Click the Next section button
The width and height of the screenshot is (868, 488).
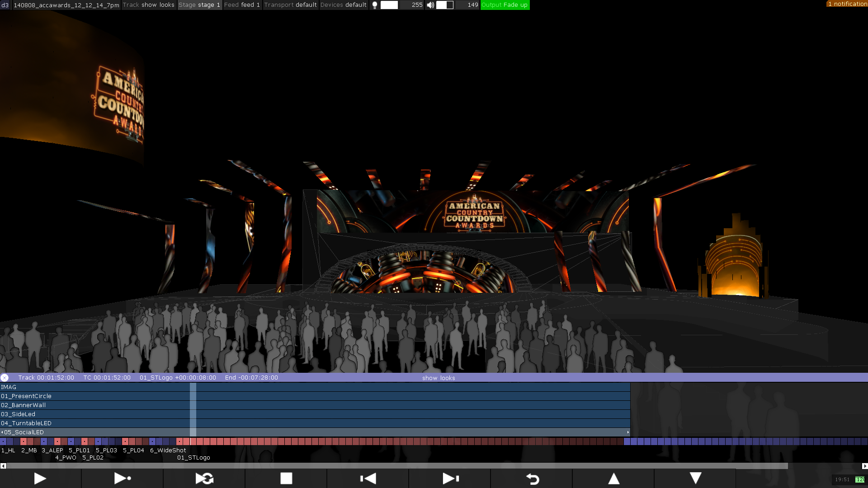pyautogui.click(x=450, y=479)
